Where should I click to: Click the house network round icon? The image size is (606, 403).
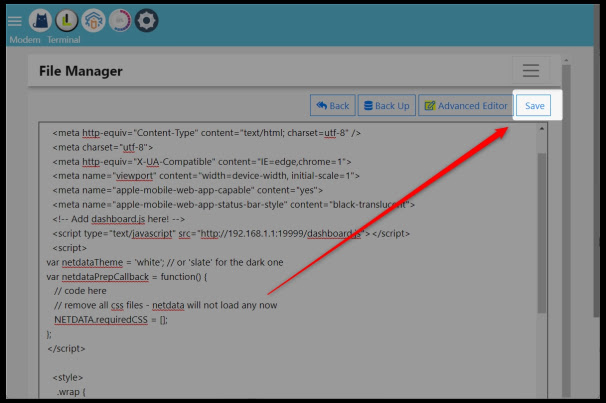pyautogui.click(x=94, y=20)
